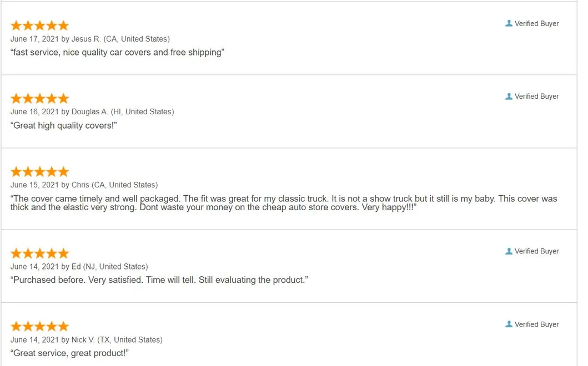588x366 pixels.
Task: Click the third star of Chris's rating
Action: (x=39, y=171)
